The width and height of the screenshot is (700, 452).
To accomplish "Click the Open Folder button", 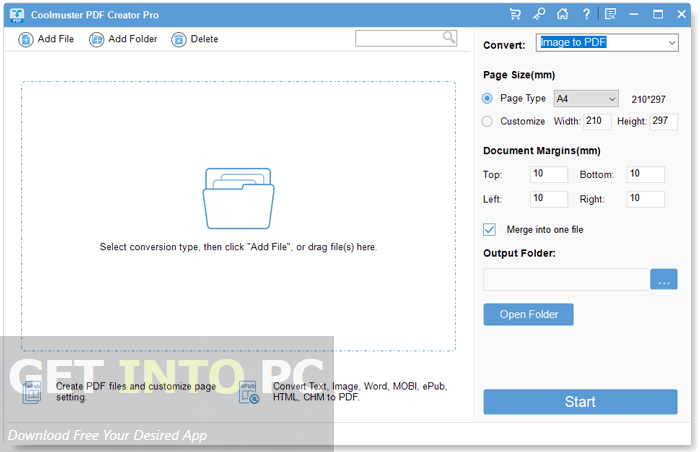I will [x=529, y=314].
